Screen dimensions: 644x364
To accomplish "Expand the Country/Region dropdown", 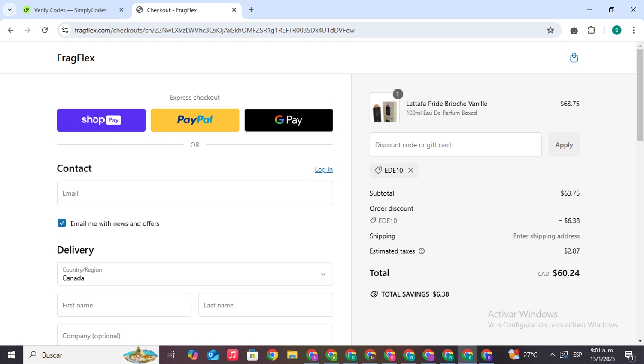I will [x=195, y=274].
